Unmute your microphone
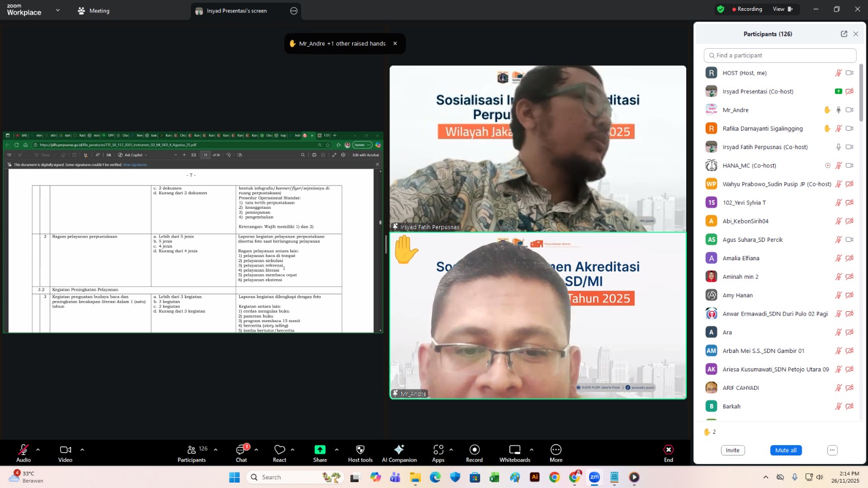Image resolution: width=868 pixels, height=488 pixels. (23, 449)
